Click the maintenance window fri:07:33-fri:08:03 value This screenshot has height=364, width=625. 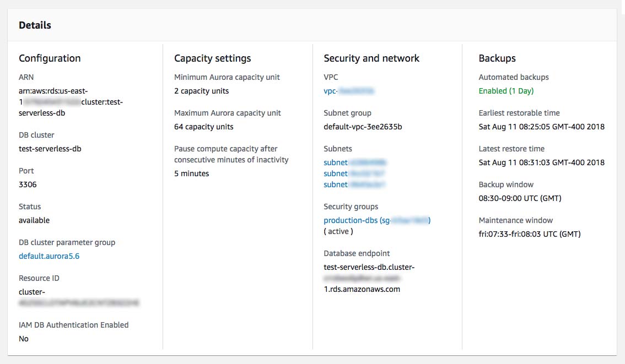tap(529, 234)
